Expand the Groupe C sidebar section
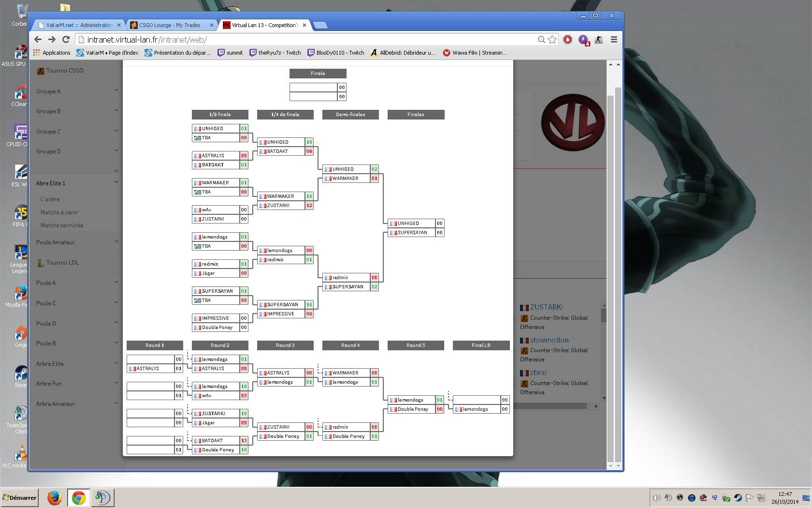Image resolution: width=812 pixels, height=508 pixels. coord(77,131)
